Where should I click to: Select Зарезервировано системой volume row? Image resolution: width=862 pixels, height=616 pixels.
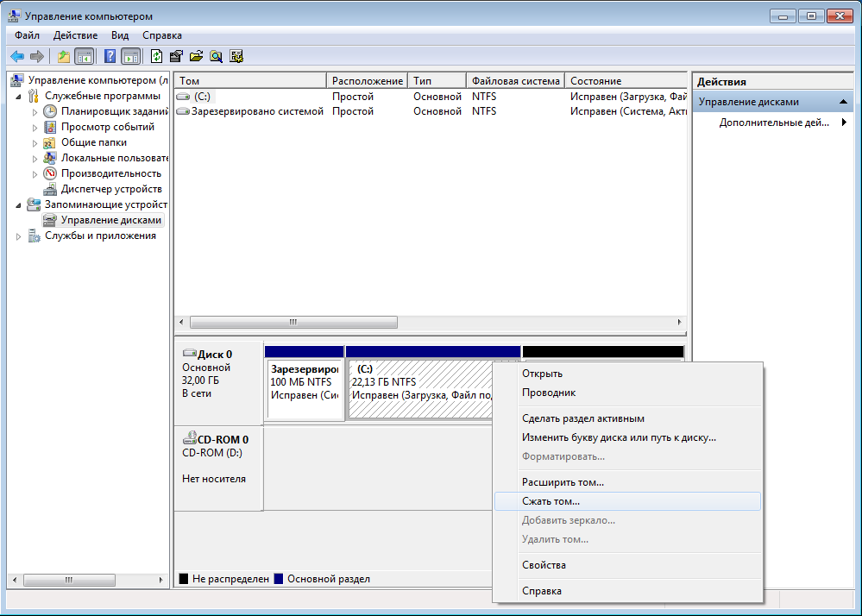pos(431,111)
